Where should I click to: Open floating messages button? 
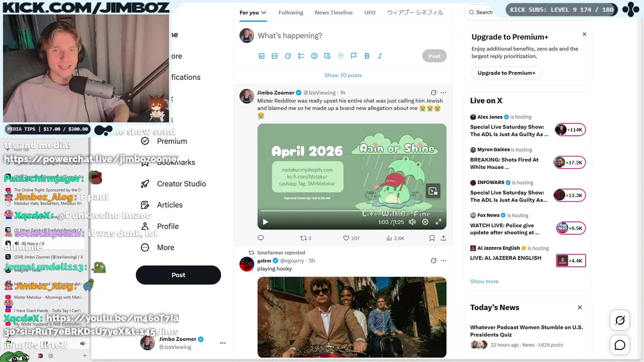pos(620,345)
